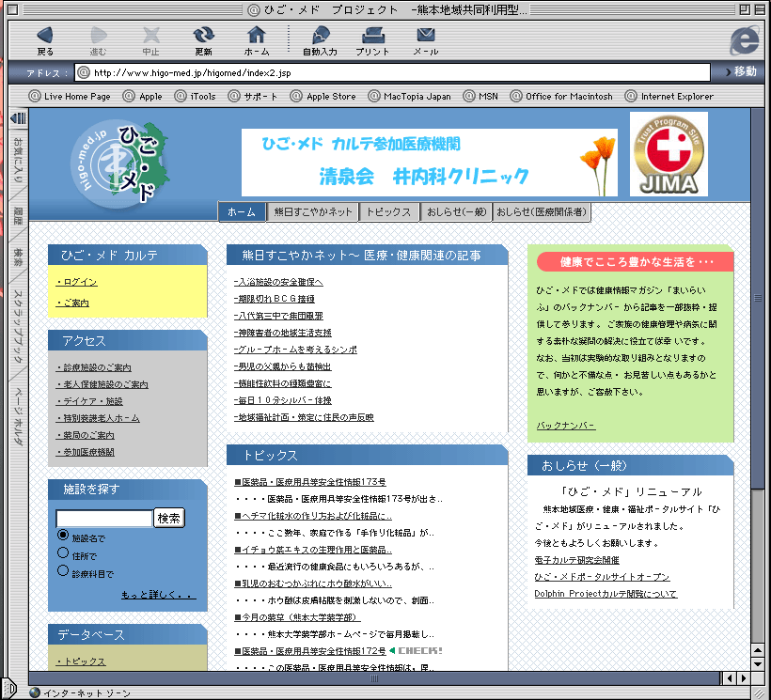Screen dimensions: 771x700
Task: Select the 施設名で radio button
Action: click(x=63, y=536)
